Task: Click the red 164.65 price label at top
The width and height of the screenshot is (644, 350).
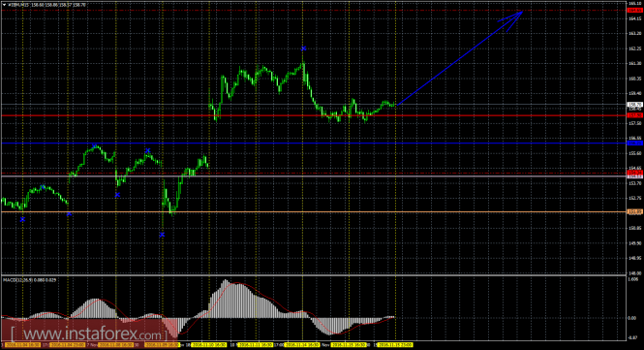Action: coord(635,11)
